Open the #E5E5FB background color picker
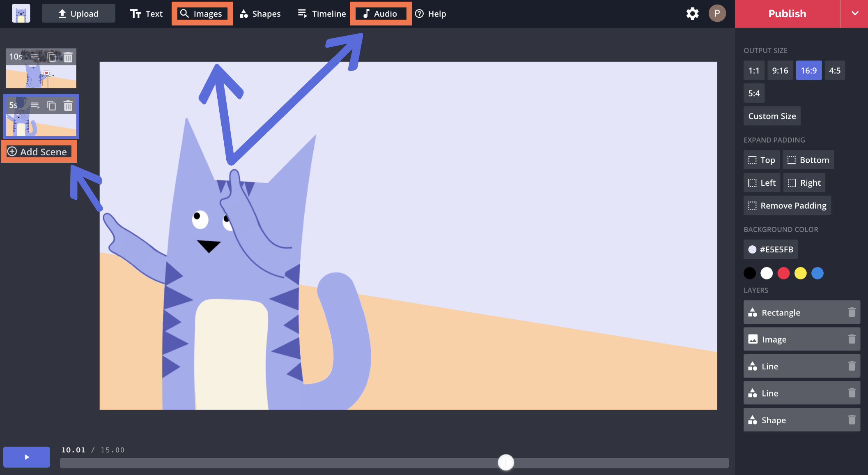Image resolution: width=868 pixels, height=475 pixels. click(770, 249)
